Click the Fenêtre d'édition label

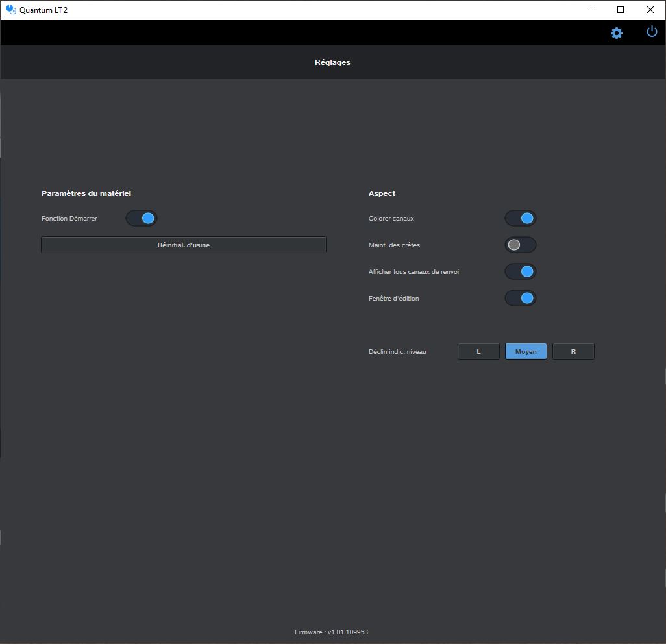pyautogui.click(x=394, y=298)
